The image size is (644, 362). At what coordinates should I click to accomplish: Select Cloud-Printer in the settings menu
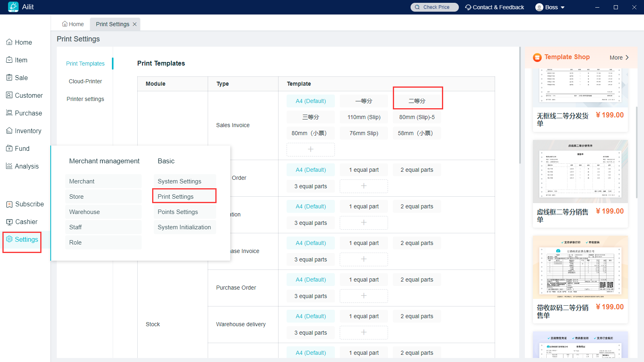click(x=85, y=81)
